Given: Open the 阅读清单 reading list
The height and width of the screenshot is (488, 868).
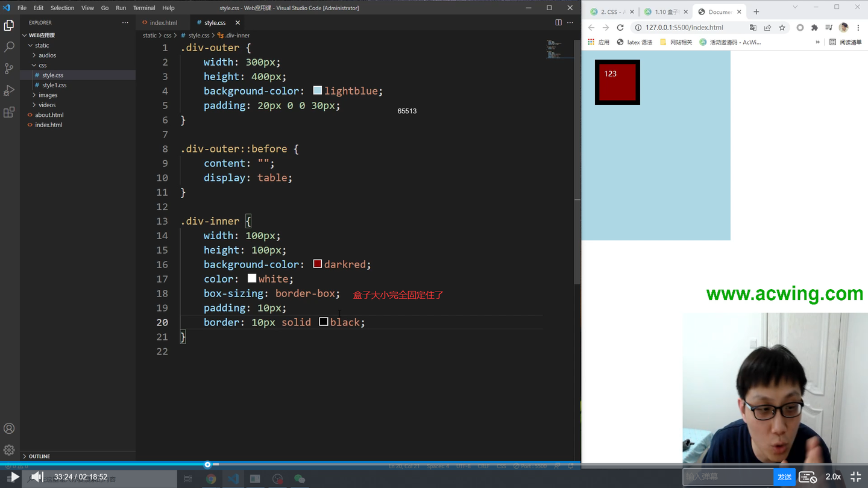Looking at the screenshot, I should click(x=851, y=42).
